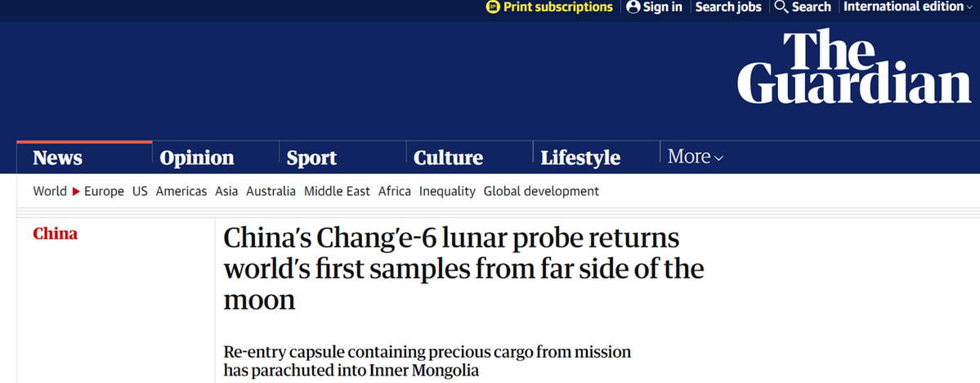Click the Chang'e-6 article headline
980x383 pixels.
coord(463,269)
